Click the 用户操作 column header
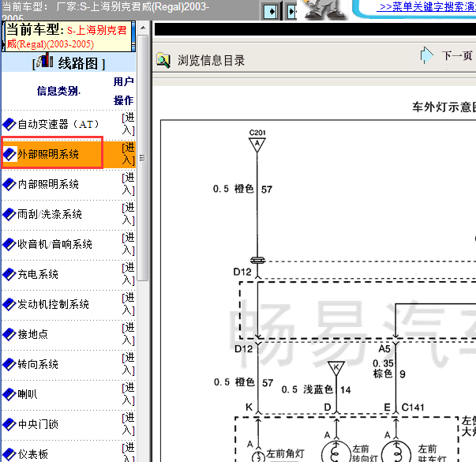Viewport: 476px width, 462px height. coord(124,91)
